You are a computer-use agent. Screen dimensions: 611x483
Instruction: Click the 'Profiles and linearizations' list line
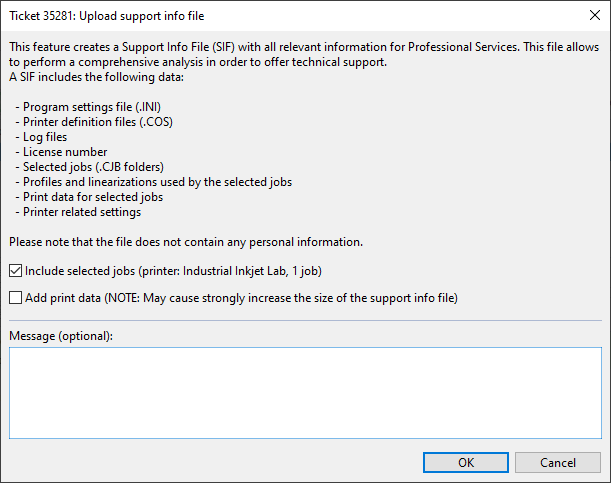(155, 182)
